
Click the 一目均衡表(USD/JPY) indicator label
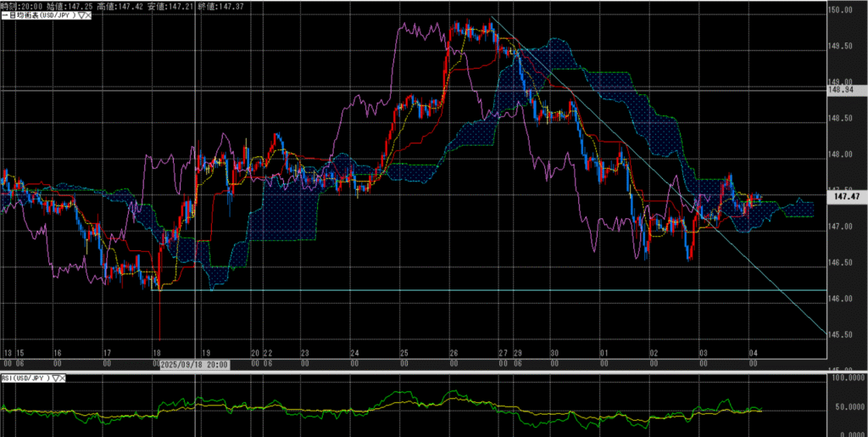(x=37, y=16)
